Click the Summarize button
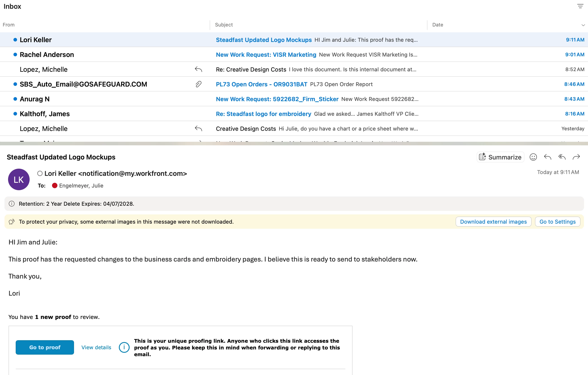588x375 pixels. click(x=500, y=157)
